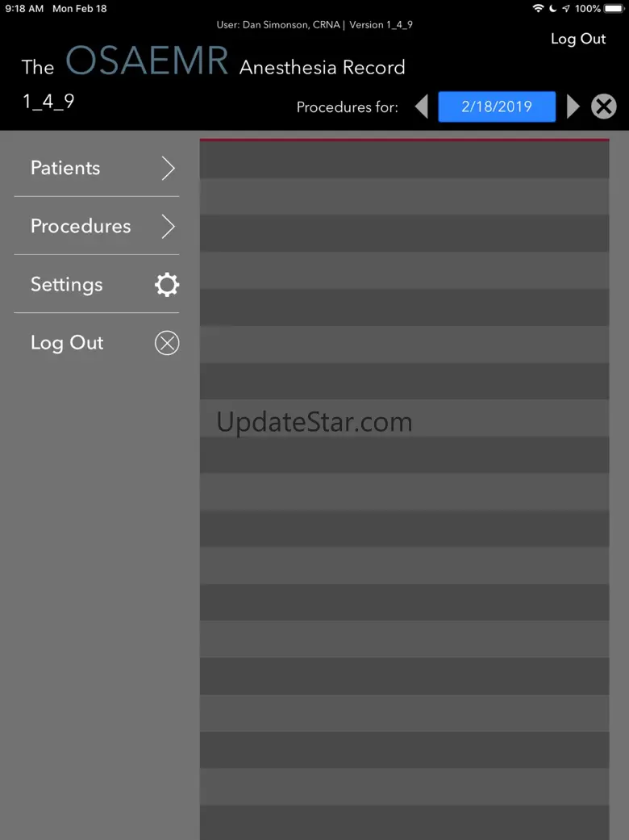Tap the Do Not Disturb moon icon

(x=553, y=9)
